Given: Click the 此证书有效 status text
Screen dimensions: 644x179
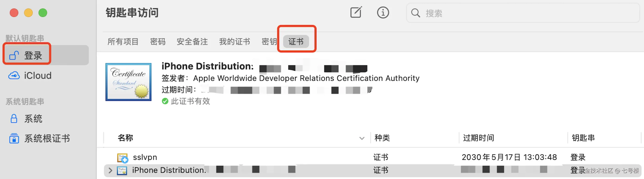Looking at the screenshot, I should pos(190,101).
